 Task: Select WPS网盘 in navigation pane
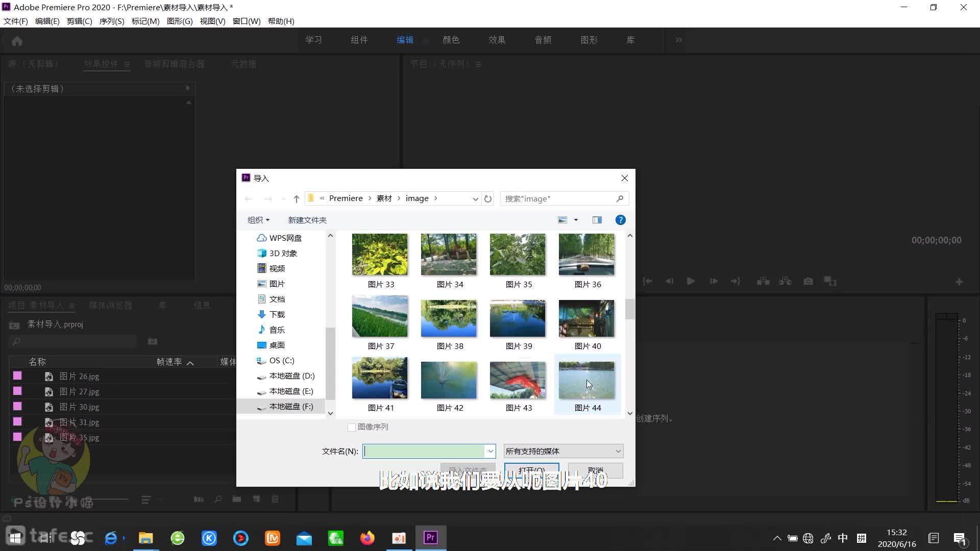pyautogui.click(x=279, y=238)
